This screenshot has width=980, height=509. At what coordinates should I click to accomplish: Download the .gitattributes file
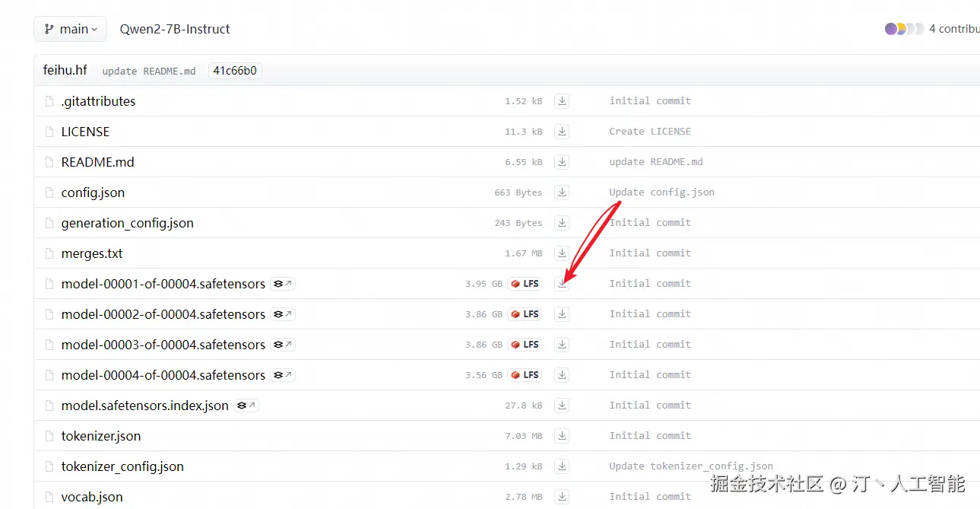point(562,100)
